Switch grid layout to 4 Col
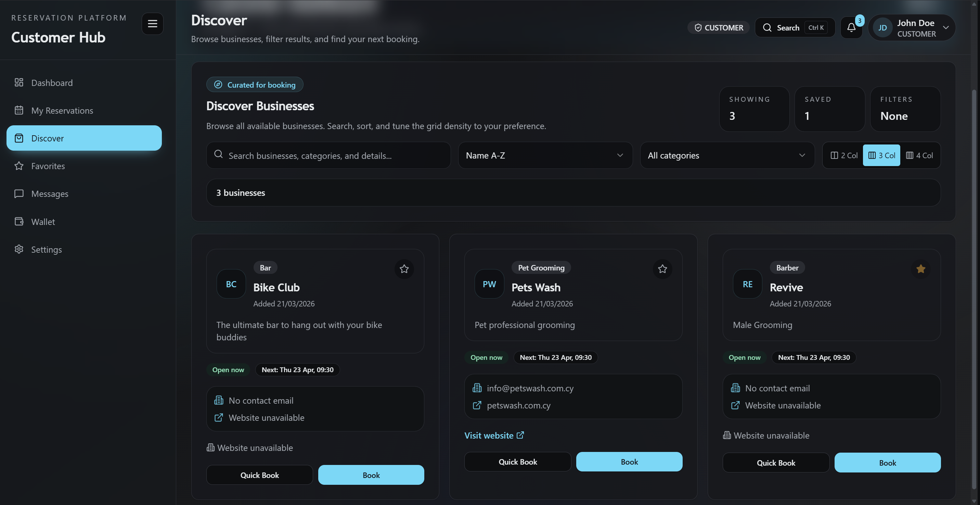The height and width of the screenshot is (505, 980). tap(919, 155)
